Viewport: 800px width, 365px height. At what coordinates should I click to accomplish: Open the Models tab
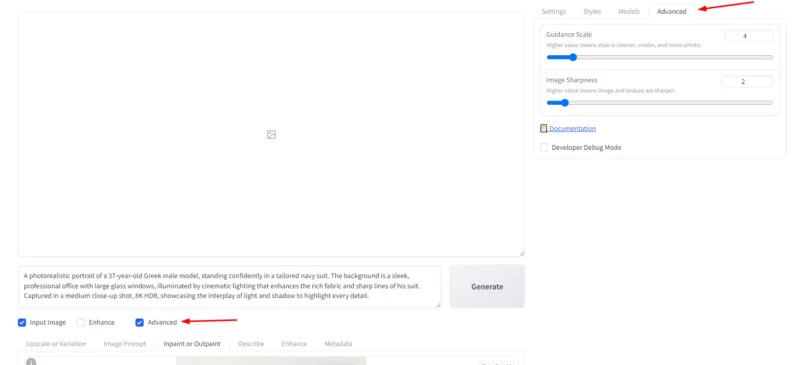click(x=629, y=11)
